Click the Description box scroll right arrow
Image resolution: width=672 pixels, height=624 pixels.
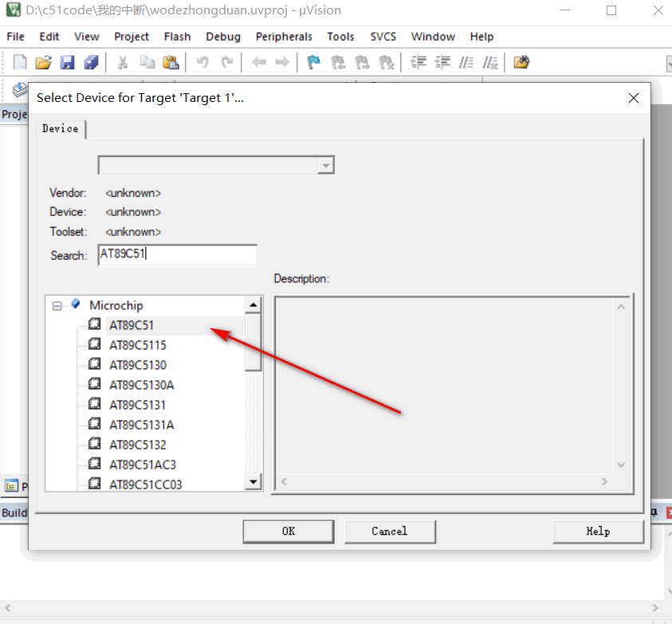pos(604,481)
